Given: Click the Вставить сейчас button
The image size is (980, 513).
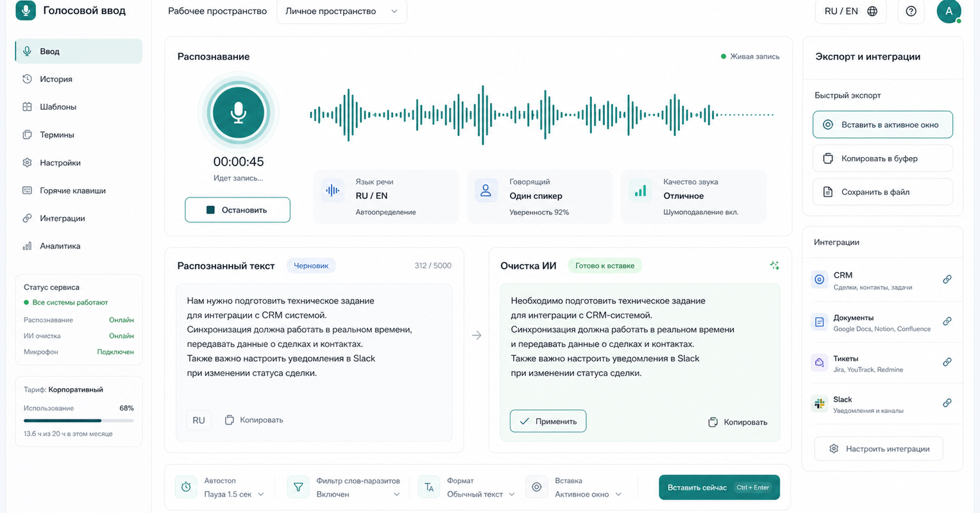Looking at the screenshot, I should click(x=719, y=487).
